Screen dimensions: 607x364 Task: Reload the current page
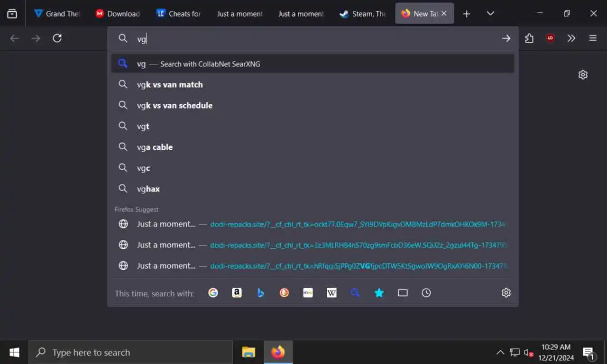click(x=57, y=38)
